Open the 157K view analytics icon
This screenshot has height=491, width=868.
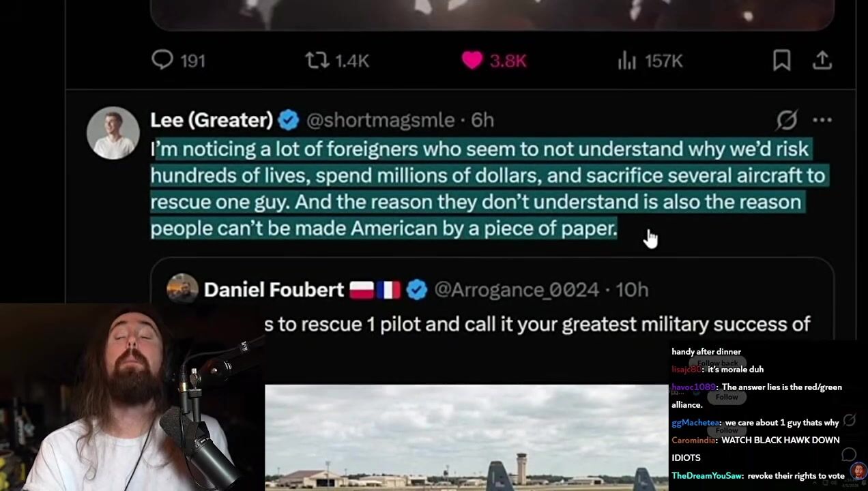[626, 61]
